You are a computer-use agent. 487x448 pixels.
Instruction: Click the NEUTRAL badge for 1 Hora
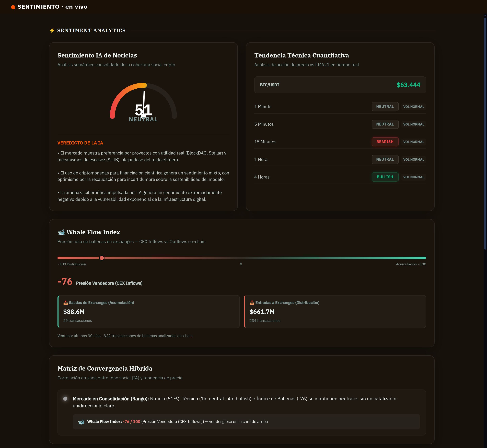(385, 159)
